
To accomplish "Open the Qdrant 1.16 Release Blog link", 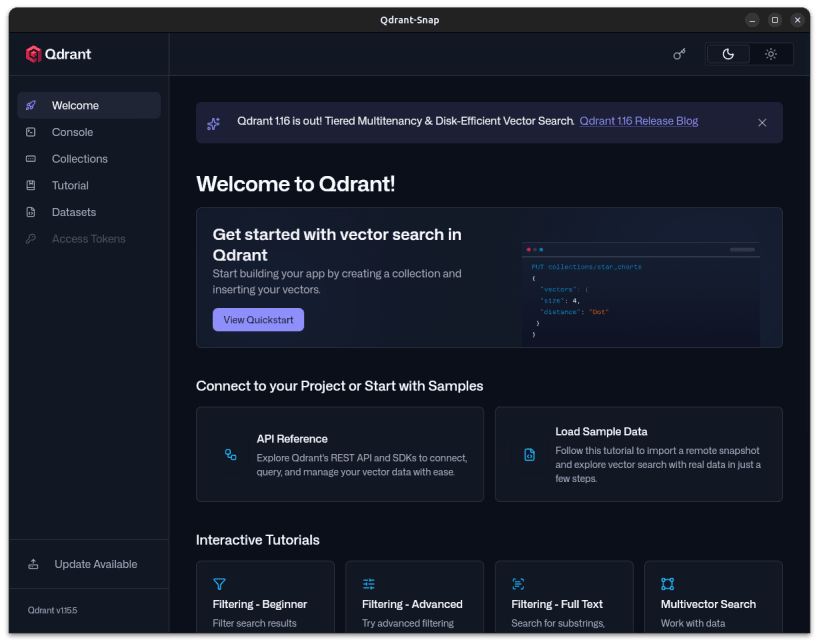I will click(x=638, y=121).
